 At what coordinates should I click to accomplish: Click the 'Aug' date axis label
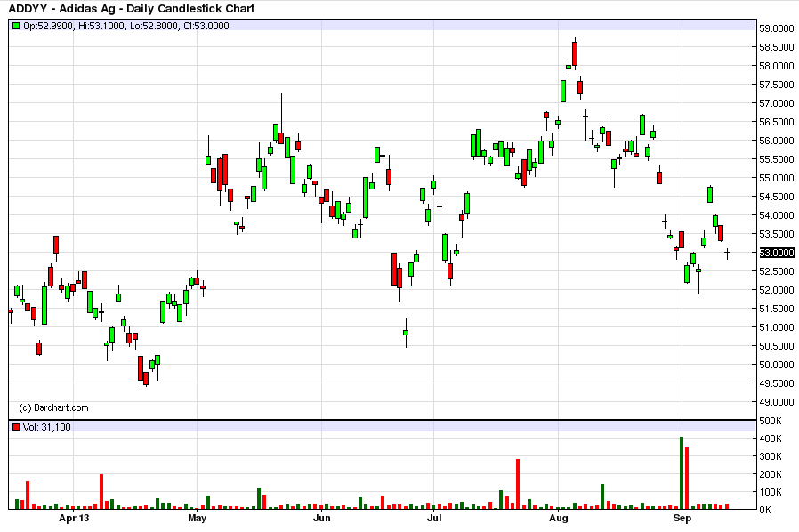559,519
